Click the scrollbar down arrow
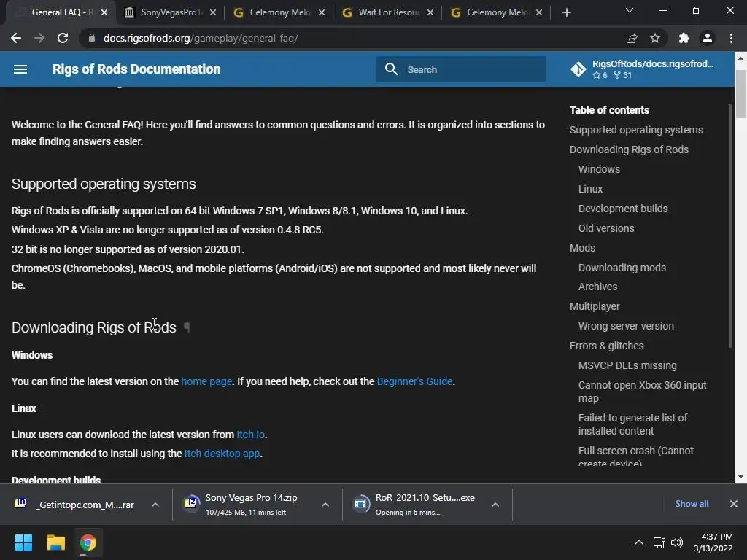 [x=740, y=477]
